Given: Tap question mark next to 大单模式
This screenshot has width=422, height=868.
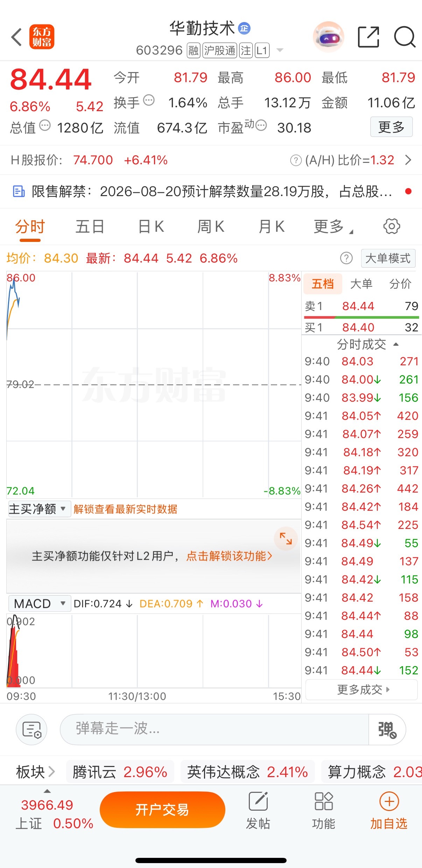Looking at the screenshot, I should point(346,258).
